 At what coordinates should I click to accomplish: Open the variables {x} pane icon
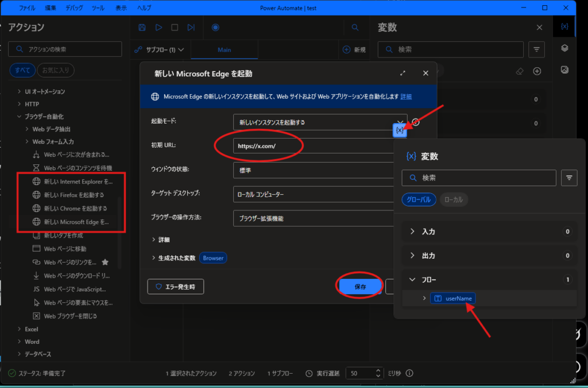(564, 26)
